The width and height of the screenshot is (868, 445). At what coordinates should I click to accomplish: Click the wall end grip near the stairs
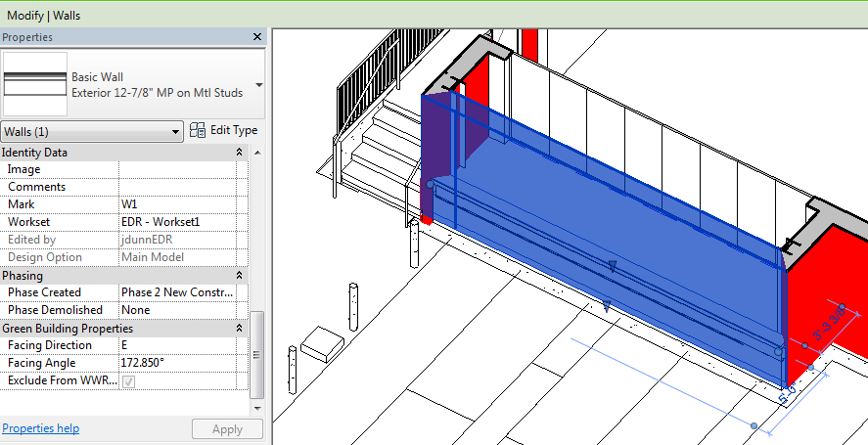point(430,184)
